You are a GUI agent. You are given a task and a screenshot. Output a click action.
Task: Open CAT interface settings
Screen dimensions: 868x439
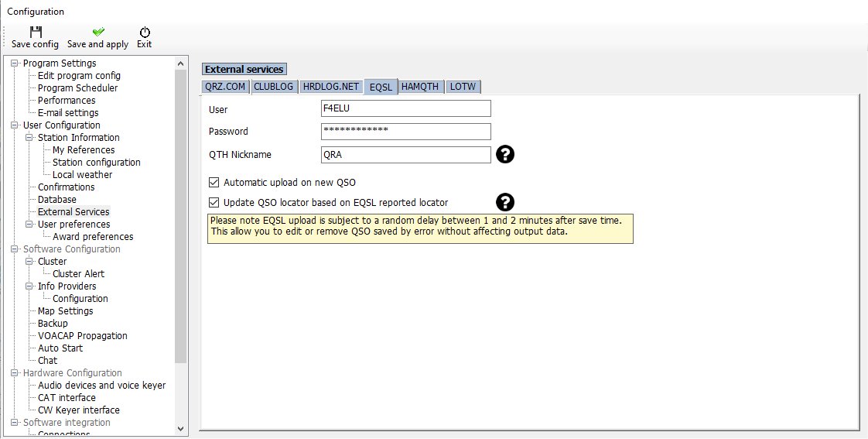pos(67,398)
